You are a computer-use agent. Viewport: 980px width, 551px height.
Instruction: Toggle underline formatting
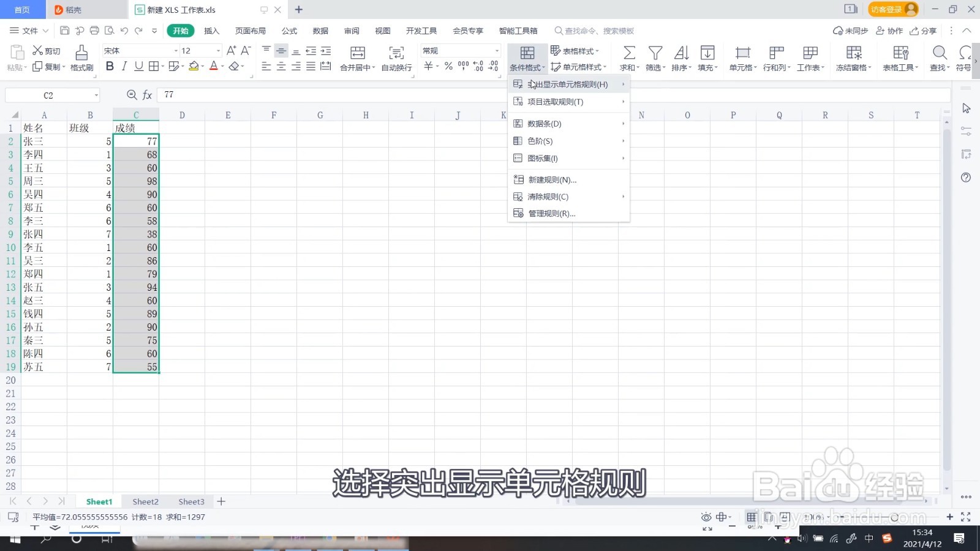[x=139, y=66]
